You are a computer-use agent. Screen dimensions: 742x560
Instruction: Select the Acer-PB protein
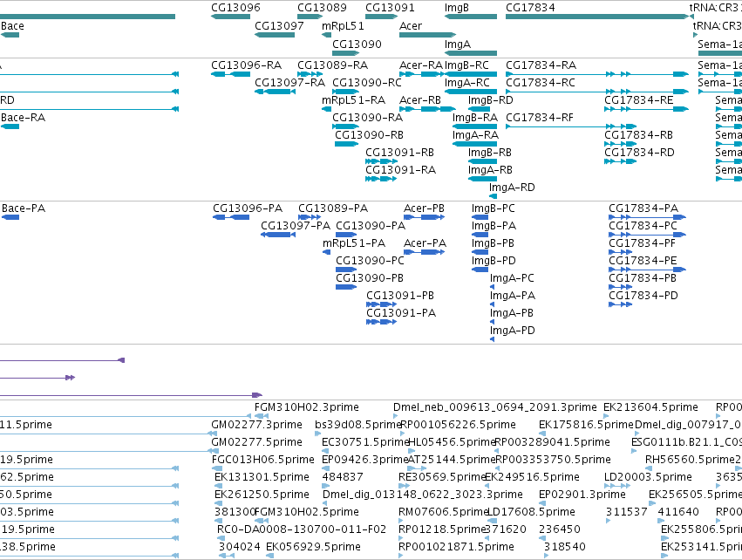424,208
